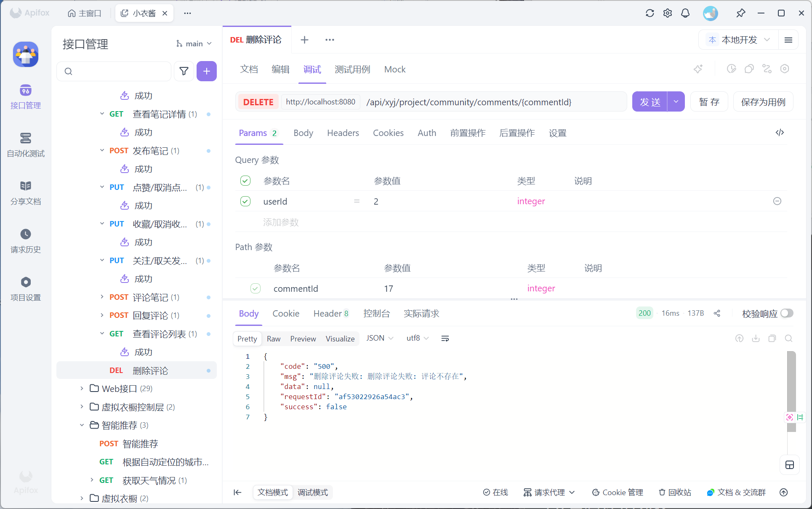Expand the Web接口 folder
The width and height of the screenshot is (812, 509).
click(x=82, y=389)
